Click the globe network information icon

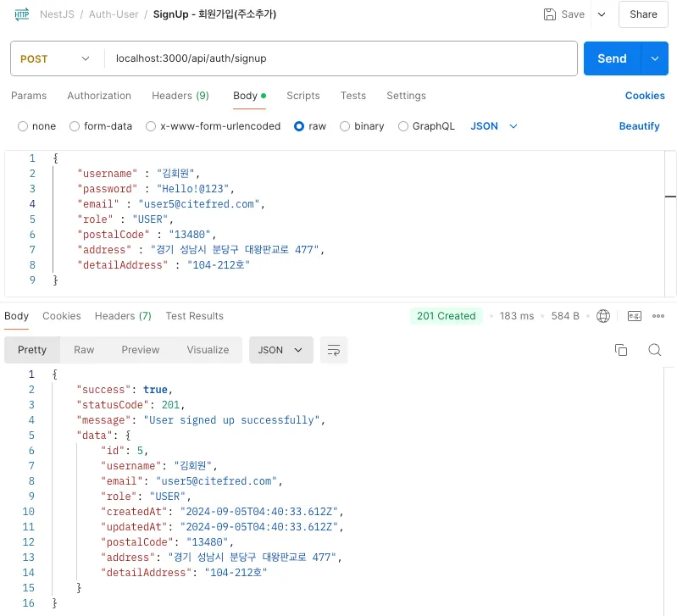603,316
